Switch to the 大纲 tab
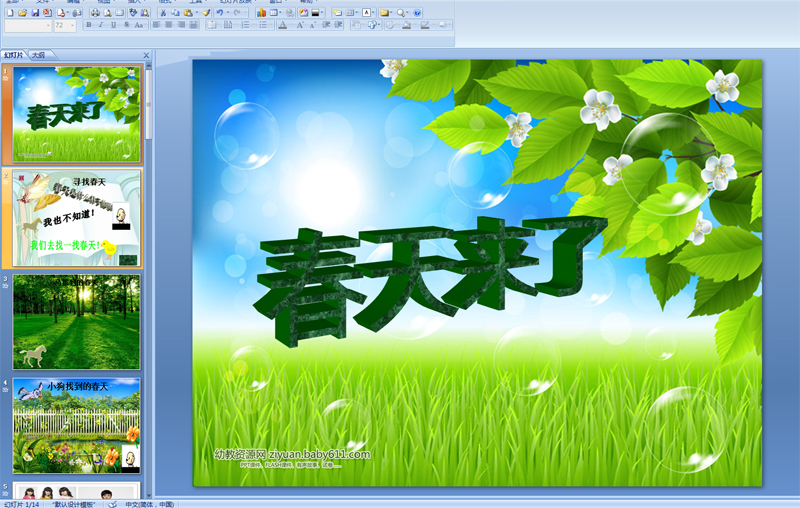800x508 pixels. click(39, 55)
